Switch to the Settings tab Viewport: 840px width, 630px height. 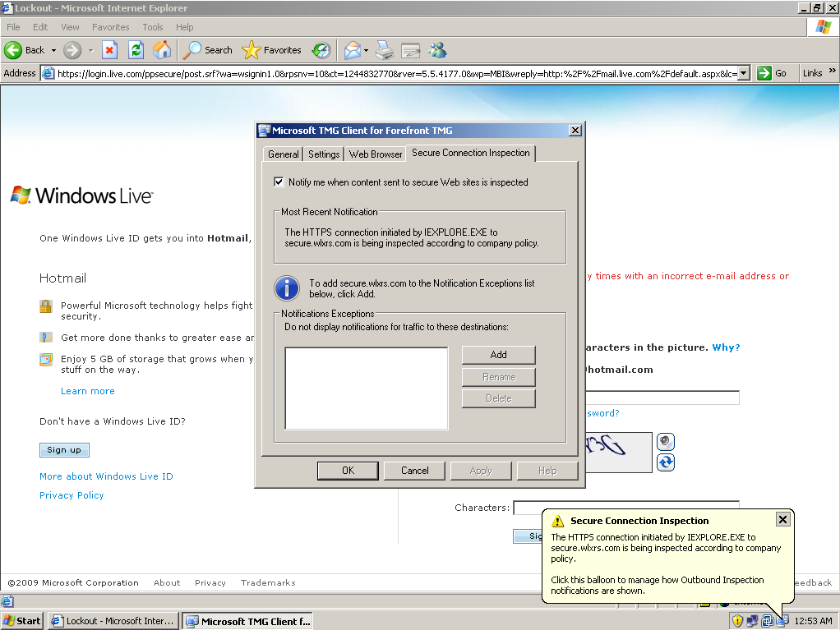(324, 154)
